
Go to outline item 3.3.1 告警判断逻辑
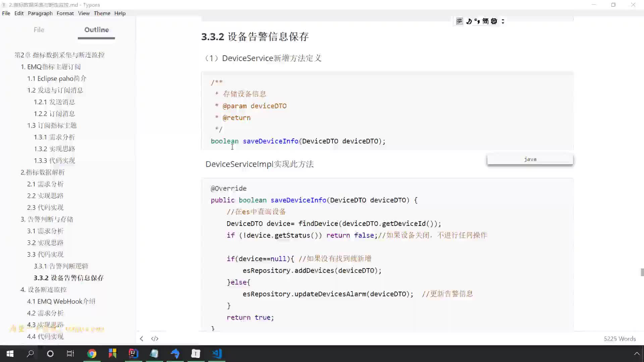tap(61, 266)
